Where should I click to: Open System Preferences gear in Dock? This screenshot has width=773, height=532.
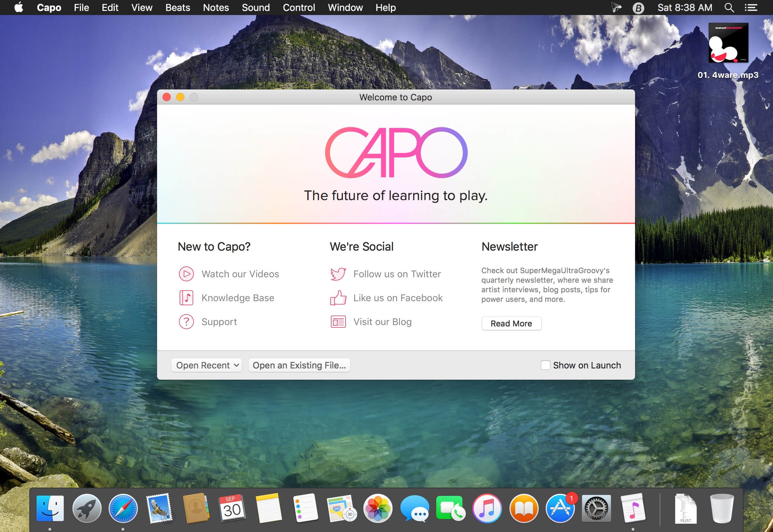pos(596,508)
